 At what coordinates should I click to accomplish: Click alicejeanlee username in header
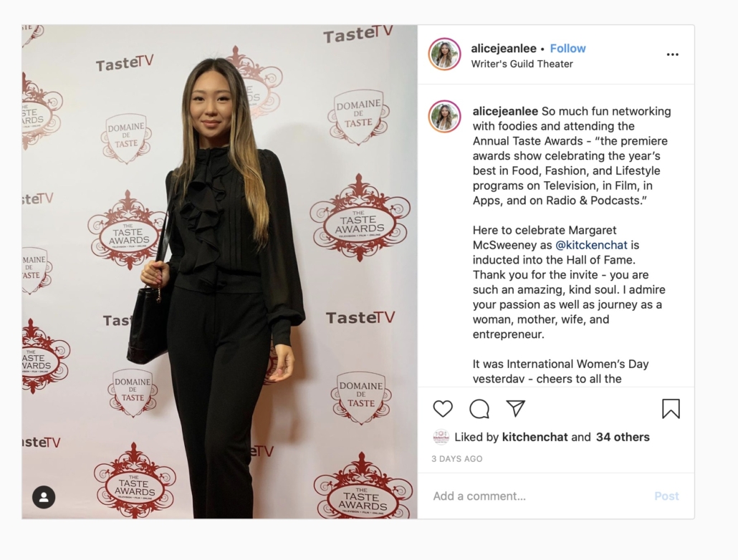(504, 49)
